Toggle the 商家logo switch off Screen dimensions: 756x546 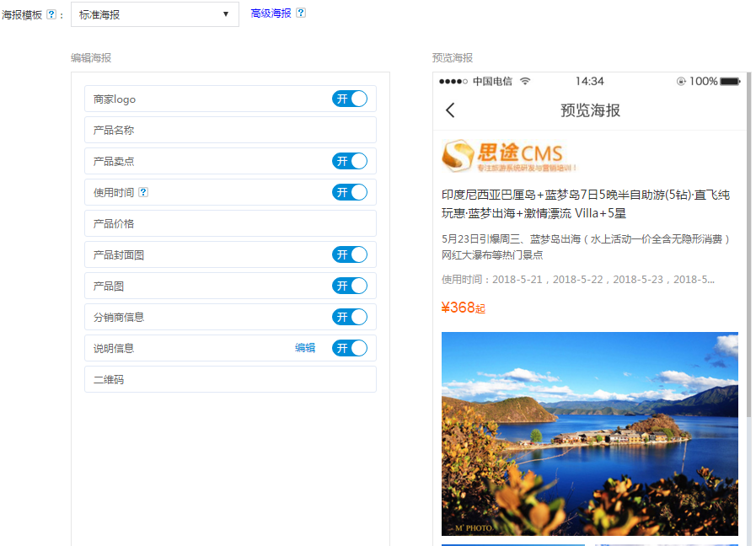tap(350, 99)
